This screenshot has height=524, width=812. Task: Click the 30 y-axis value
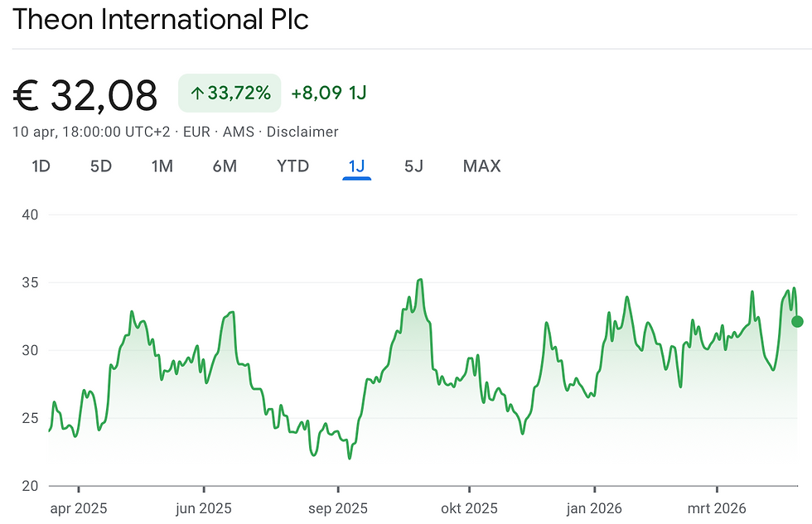click(30, 350)
